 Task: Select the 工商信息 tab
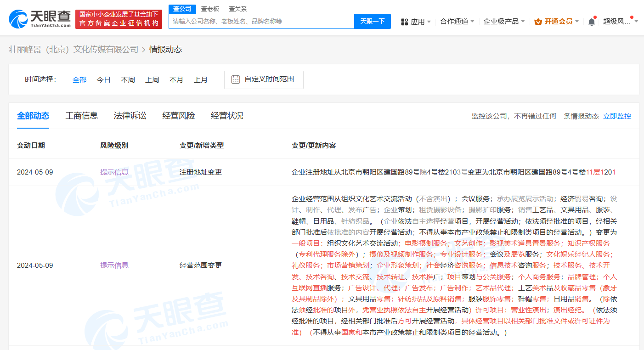pos(82,116)
